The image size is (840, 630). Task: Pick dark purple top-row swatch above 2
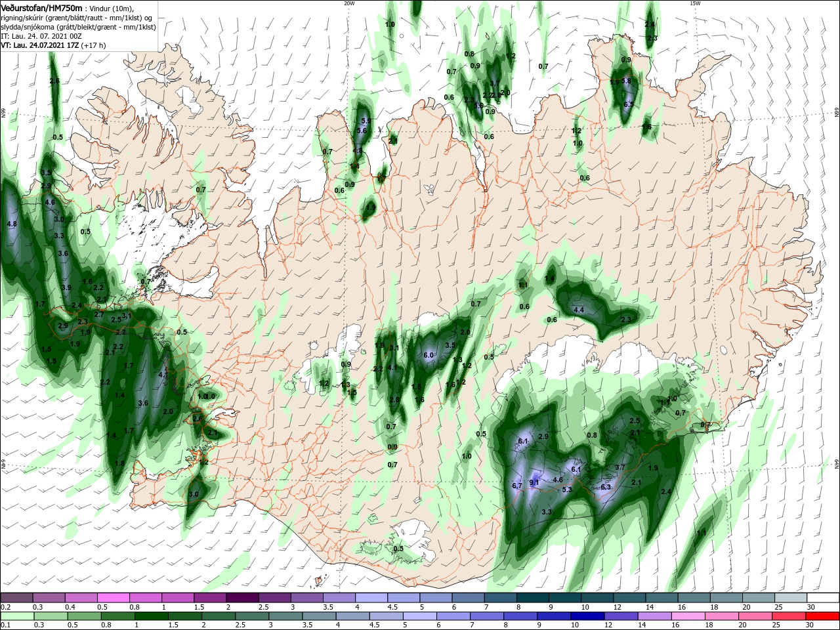tap(241, 598)
